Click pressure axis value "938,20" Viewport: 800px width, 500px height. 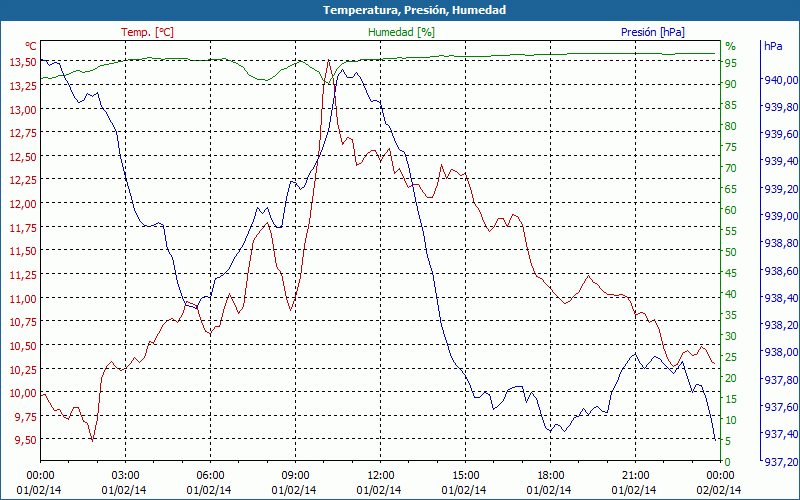781,325
